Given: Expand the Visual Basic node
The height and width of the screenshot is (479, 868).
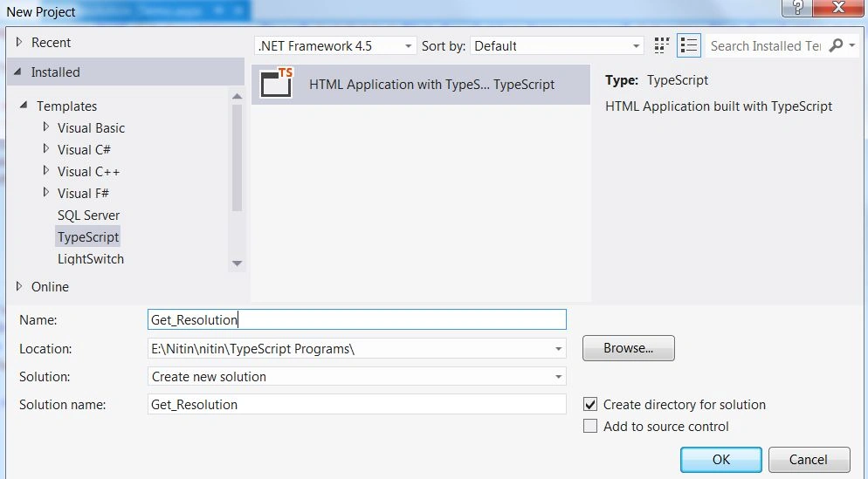Looking at the screenshot, I should click(x=46, y=127).
